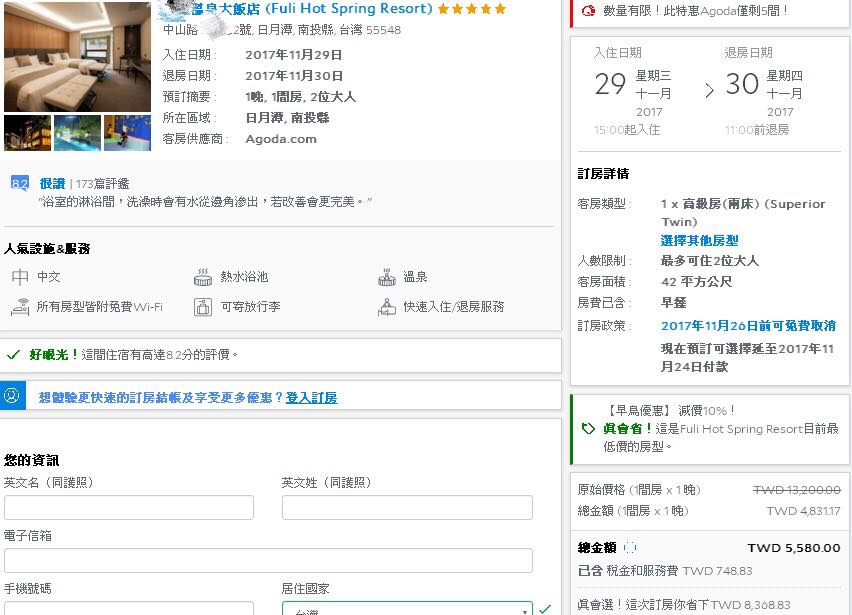Click the 1晚, 1間房, 2位大人 booking summary
The height and width of the screenshot is (615, 852).
pos(300,97)
